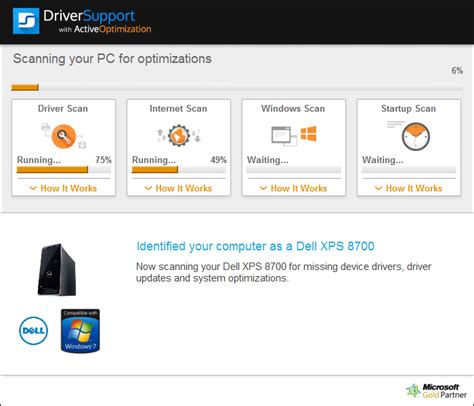The image size is (474, 406).
Task: Click the Windows Scan empty progress bar
Action: coord(294,170)
